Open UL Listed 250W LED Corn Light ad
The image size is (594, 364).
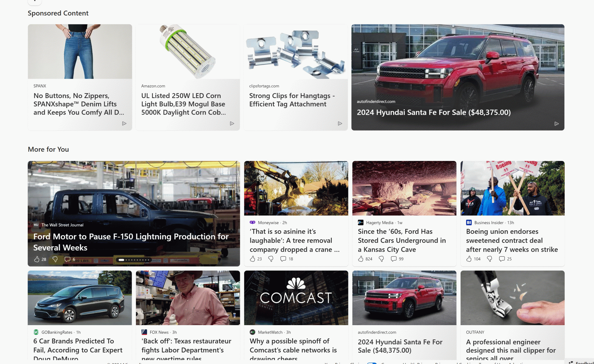coord(183,104)
